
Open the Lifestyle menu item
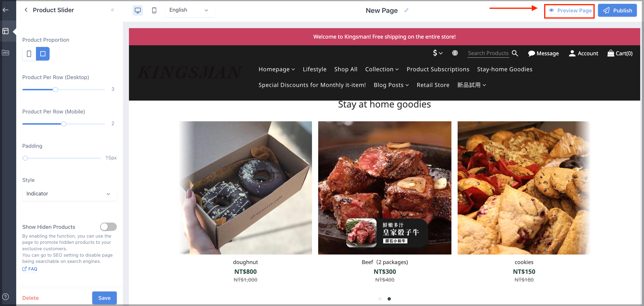[315, 69]
